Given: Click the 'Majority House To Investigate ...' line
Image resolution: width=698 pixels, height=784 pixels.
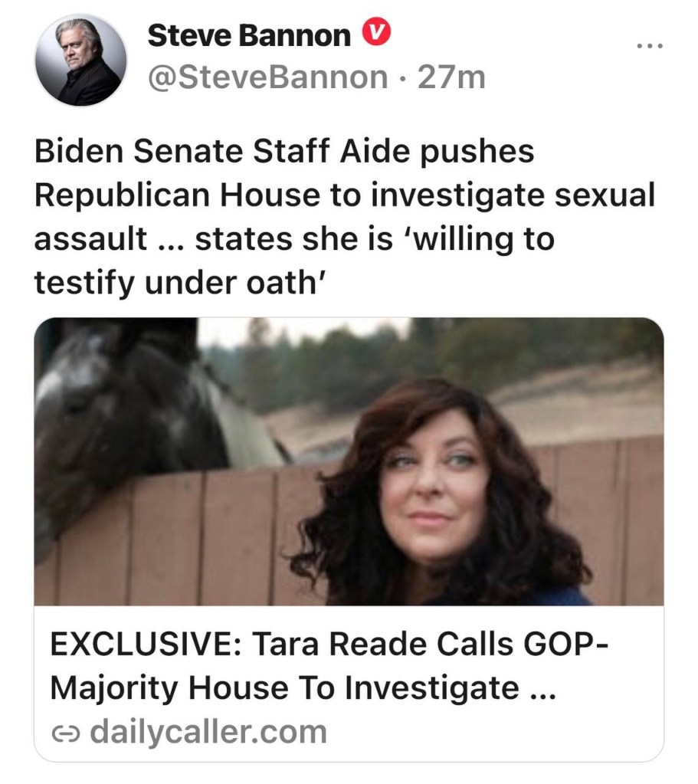Looking at the screenshot, I should click(x=301, y=687).
